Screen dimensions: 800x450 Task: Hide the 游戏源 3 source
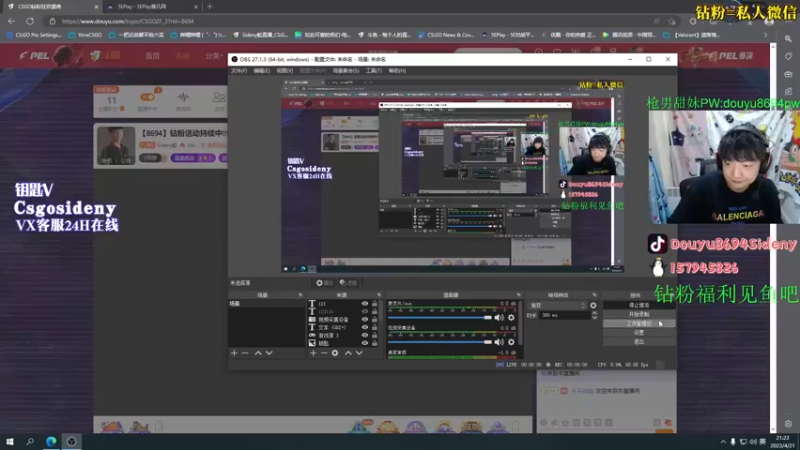pyautogui.click(x=365, y=335)
